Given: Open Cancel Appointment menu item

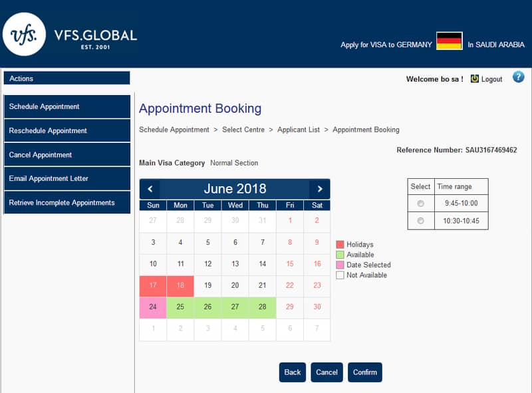Looking at the screenshot, I should 67,155.
